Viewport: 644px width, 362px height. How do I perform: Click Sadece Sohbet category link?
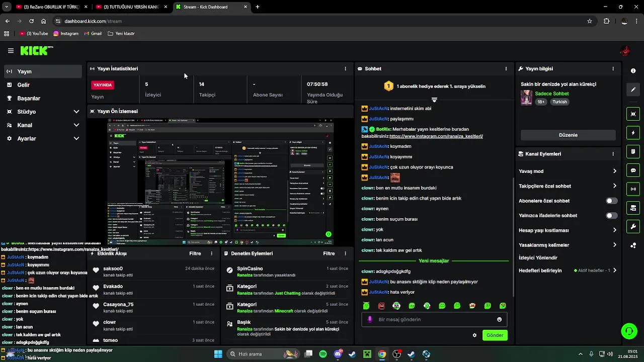[552, 94]
